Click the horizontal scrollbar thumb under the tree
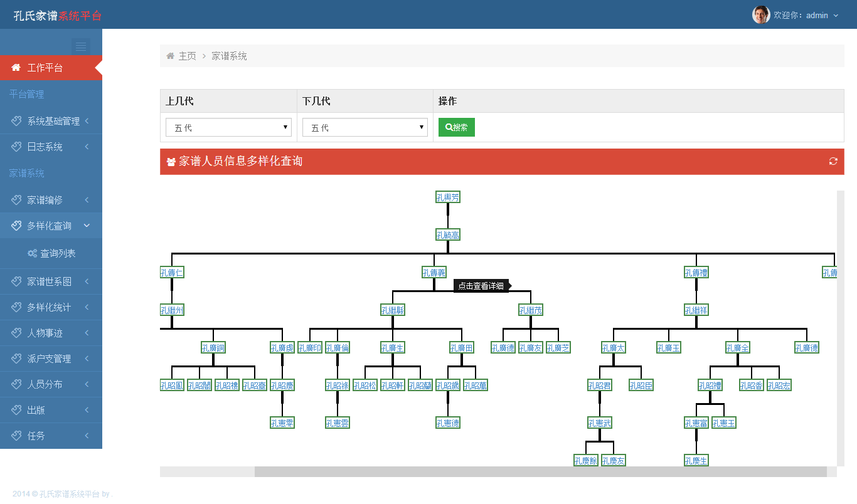This screenshot has height=504, width=857. click(x=540, y=471)
